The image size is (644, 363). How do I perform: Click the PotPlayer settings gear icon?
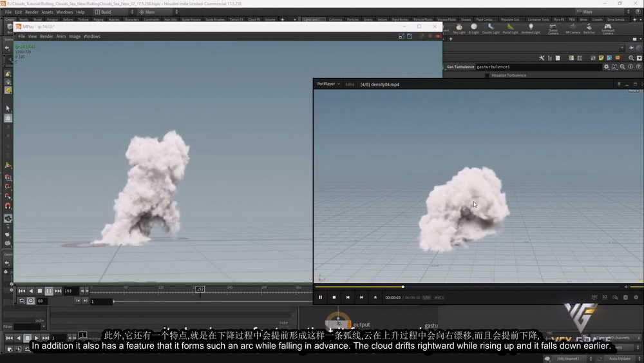coord(636,297)
